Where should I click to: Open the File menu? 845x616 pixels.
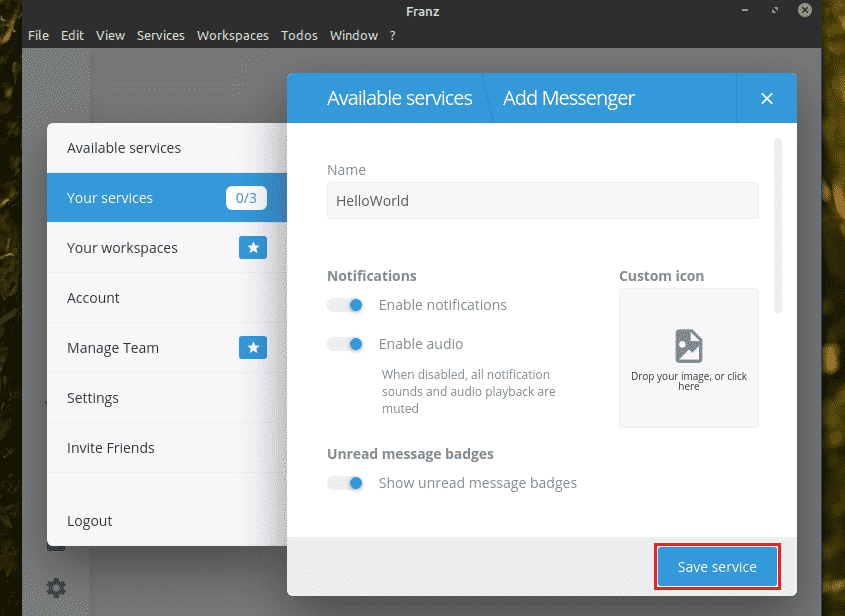coord(38,35)
